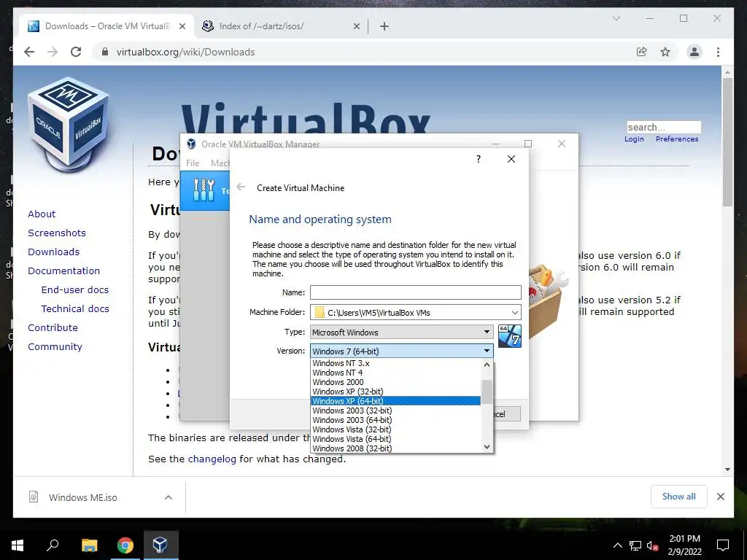The image size is (747, 560).
Task: Close the Index of /~dartz/isos/ tab
Action: coord(356,27)
